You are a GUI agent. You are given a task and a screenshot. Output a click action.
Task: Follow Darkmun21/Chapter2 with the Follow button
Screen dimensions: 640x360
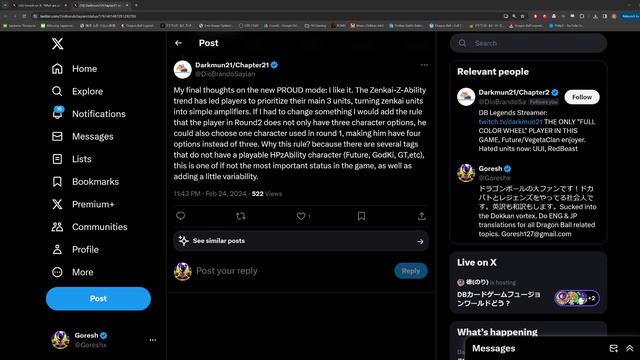click(582, 97)
